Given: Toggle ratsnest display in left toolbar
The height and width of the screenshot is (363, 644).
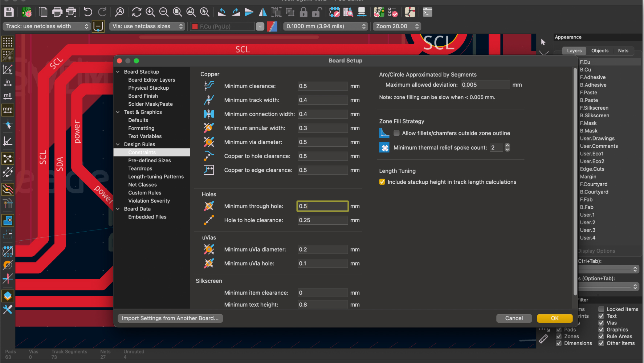Looking at the screenshot, I should (x=8, y=159).
